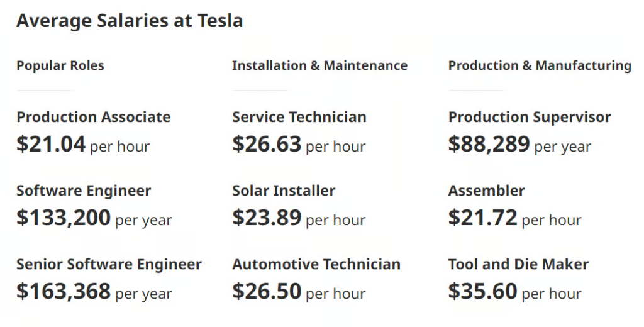The height and width of the screenshot is (327, 644).
Task: Click the $21.04 per hour salary figure
Action: 83,145
